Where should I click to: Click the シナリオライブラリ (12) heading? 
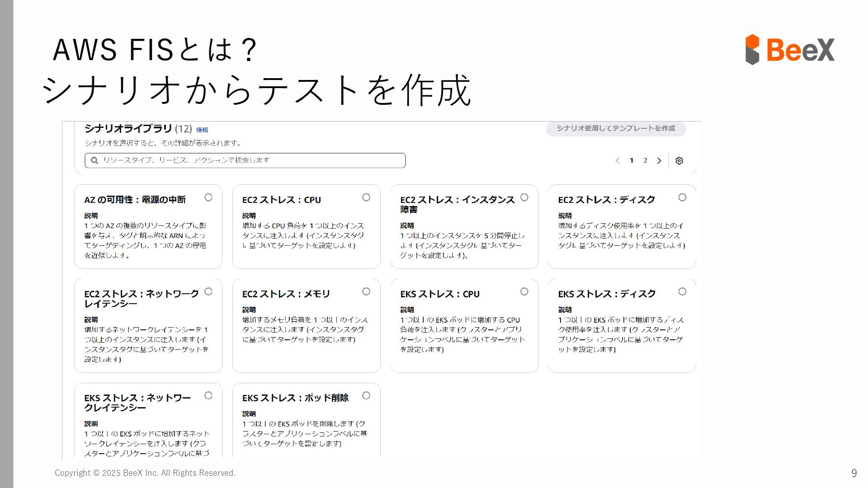(138, 129)
